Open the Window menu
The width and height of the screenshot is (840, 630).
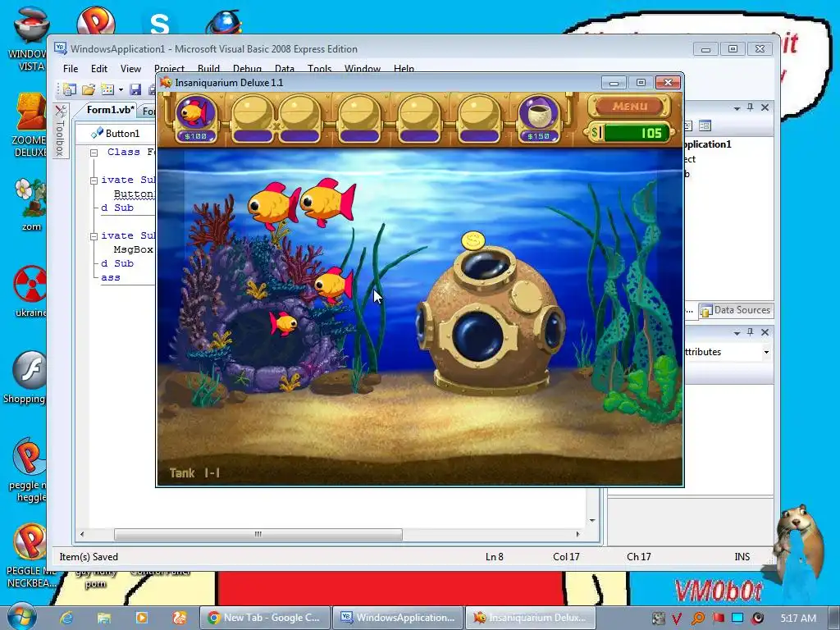pos(362,69)
